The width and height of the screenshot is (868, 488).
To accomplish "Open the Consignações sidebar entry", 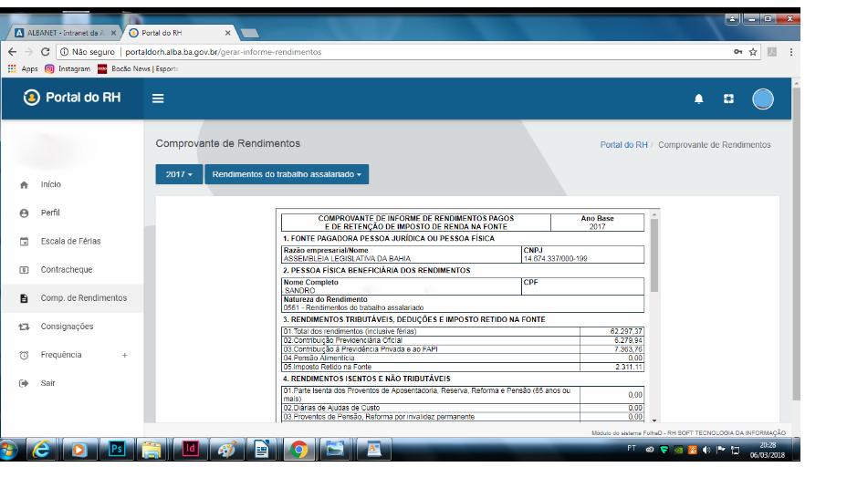I will (68, 327).
